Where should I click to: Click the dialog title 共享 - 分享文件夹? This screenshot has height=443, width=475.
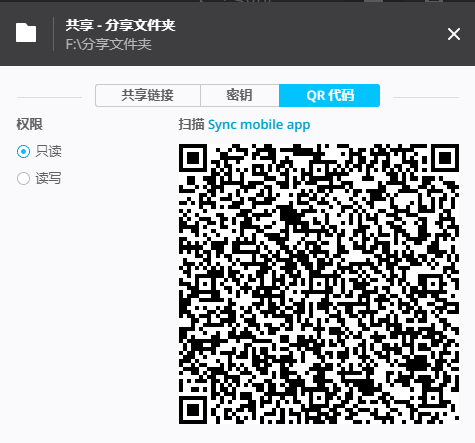pyautogui.click(x=120, y=25)
